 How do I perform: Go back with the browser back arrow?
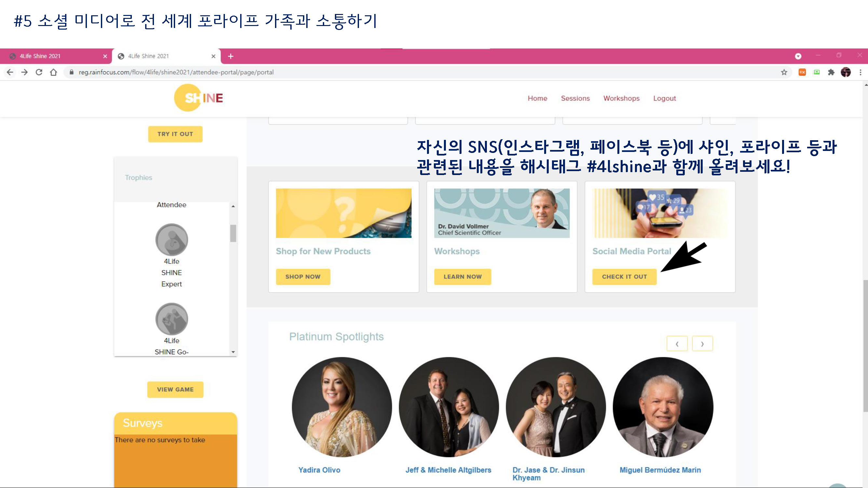pyautogui.click(x=10, y=72)
